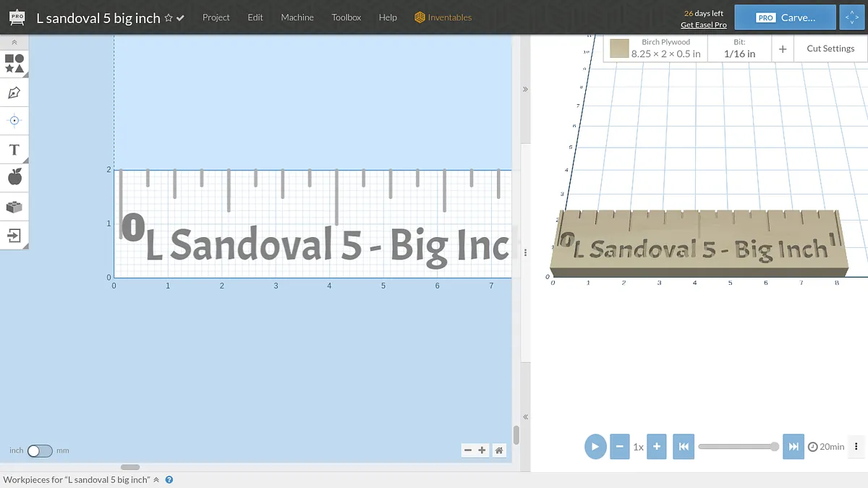This screenshot has height=488, width=868.
Task: Click the 26 days left text
Action: 704,13
